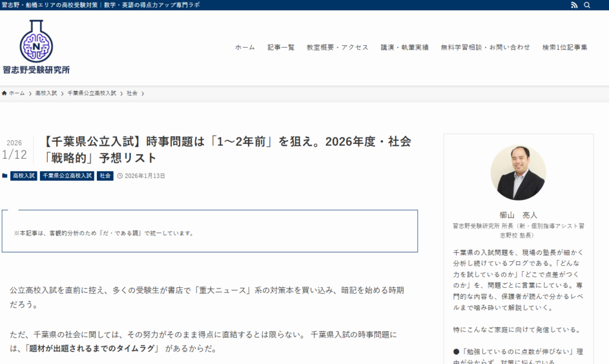This screenshot has width=609, height=364.
Task: Click 社会 breadcrumb link
Action: (132, 93)
